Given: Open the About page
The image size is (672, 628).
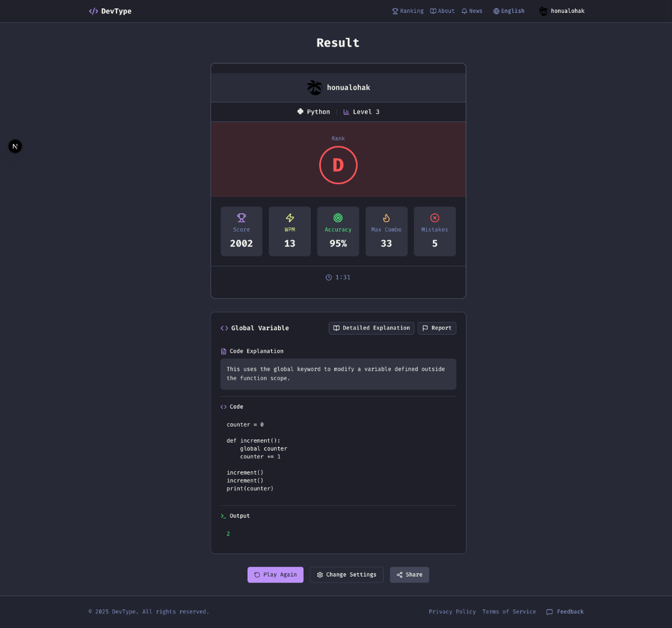Looking at the screenshot, I should click(442, 11).
